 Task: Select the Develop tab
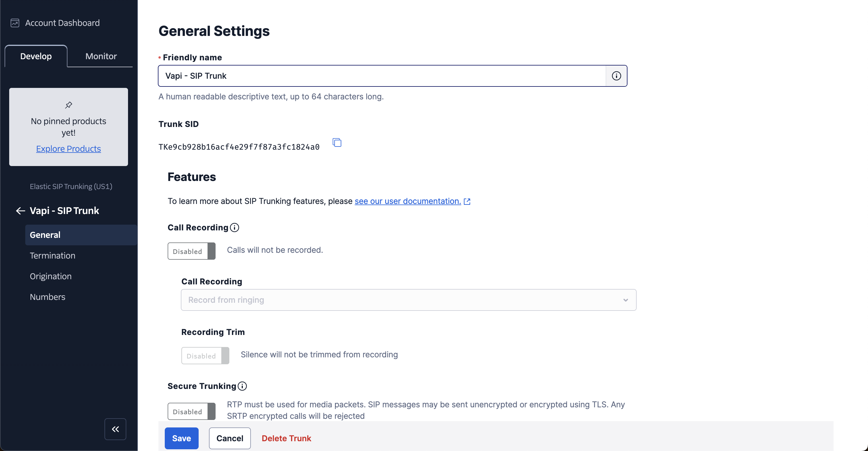click(36, 56)
